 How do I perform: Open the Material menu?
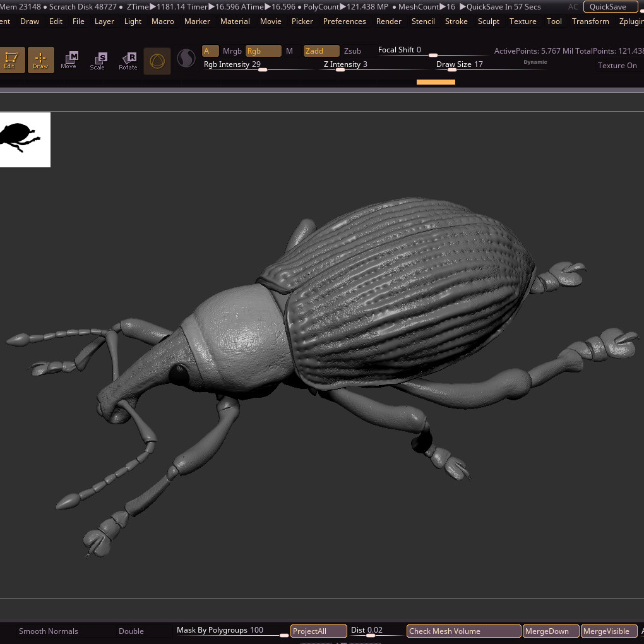coord(235,21)
